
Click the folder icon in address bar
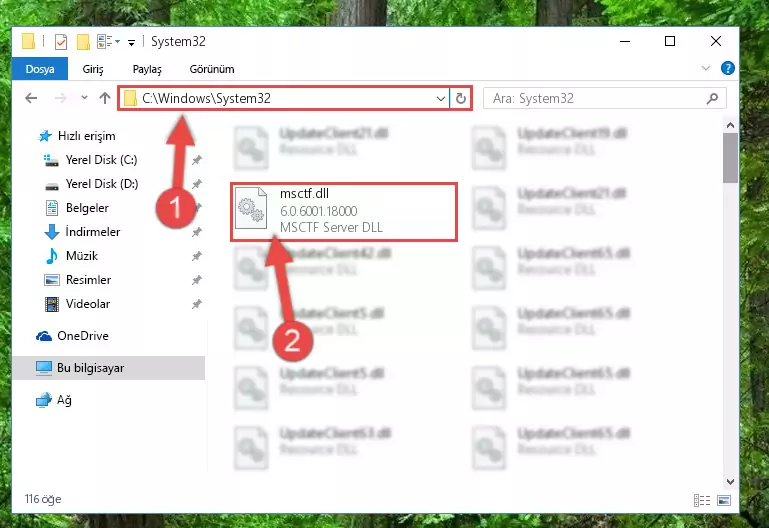pos(130,99)
